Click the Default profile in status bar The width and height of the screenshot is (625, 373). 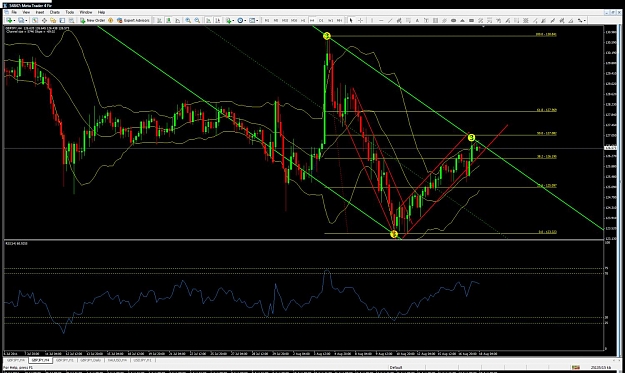396,367
